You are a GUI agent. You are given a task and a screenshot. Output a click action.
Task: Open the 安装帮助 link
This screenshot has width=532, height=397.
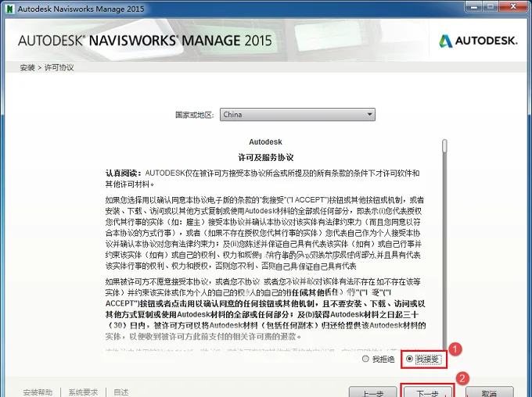tap(38, 392)
